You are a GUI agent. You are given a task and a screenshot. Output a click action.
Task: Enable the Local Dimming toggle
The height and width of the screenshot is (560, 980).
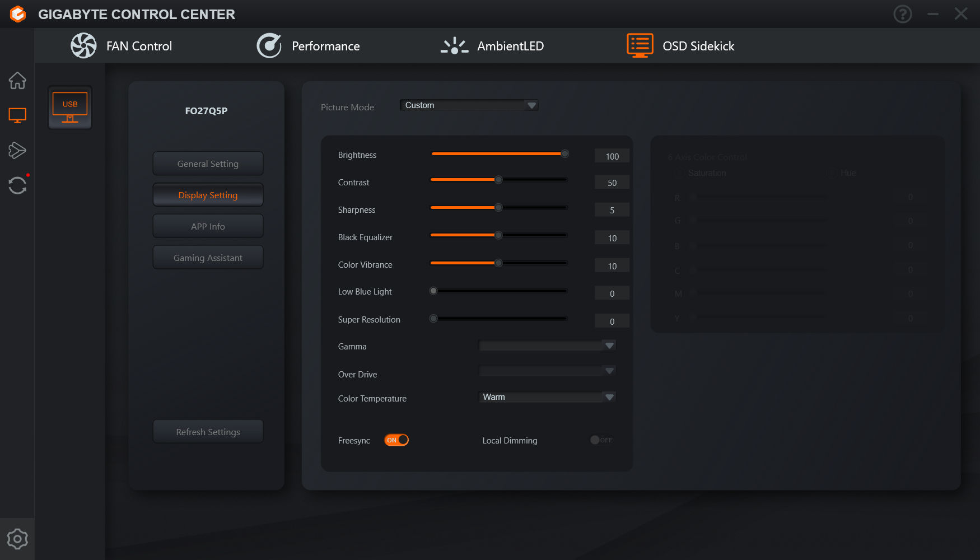601,440
